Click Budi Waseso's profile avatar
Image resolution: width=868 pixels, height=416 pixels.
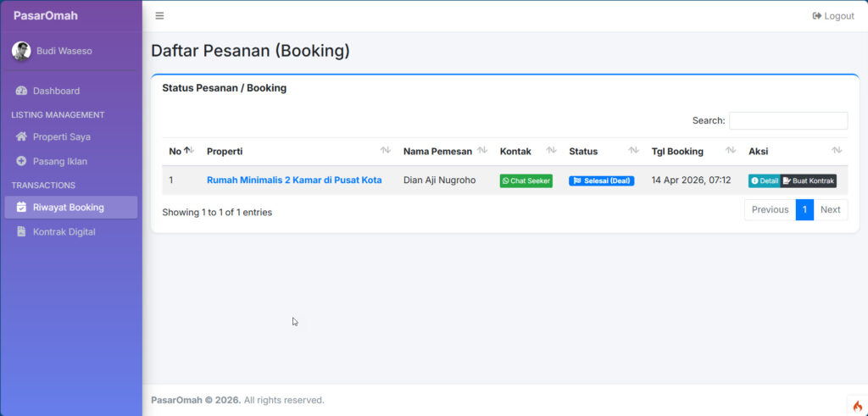21,51
